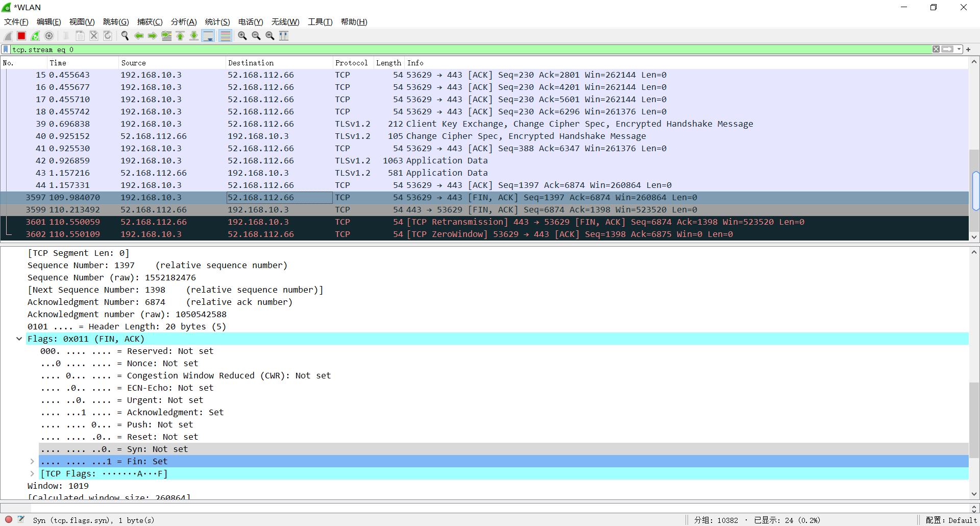Reload the capture file
Viewport: 980px width, 526px height.
click(107, 36)
